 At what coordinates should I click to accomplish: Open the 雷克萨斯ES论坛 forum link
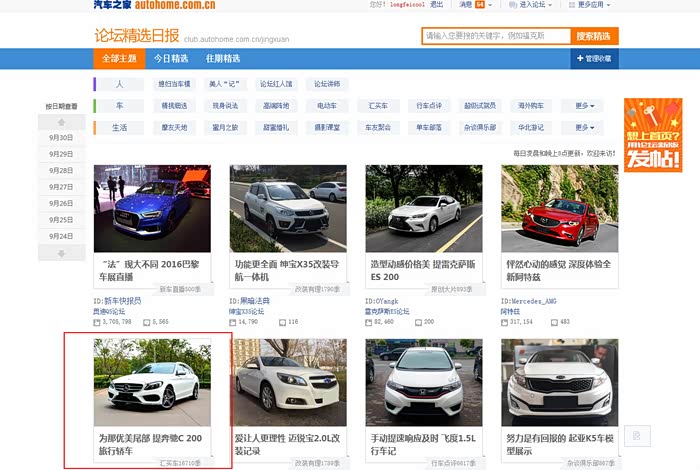[387, 312]
